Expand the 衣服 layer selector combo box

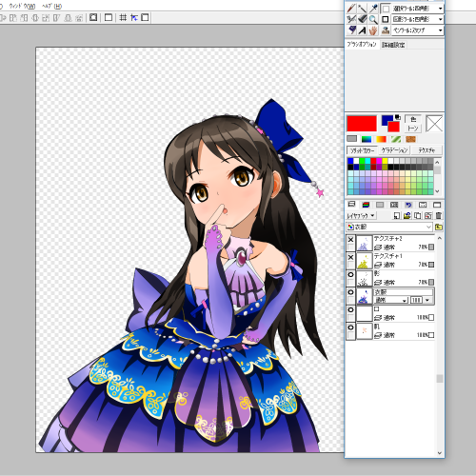click(x=389, y=227)
